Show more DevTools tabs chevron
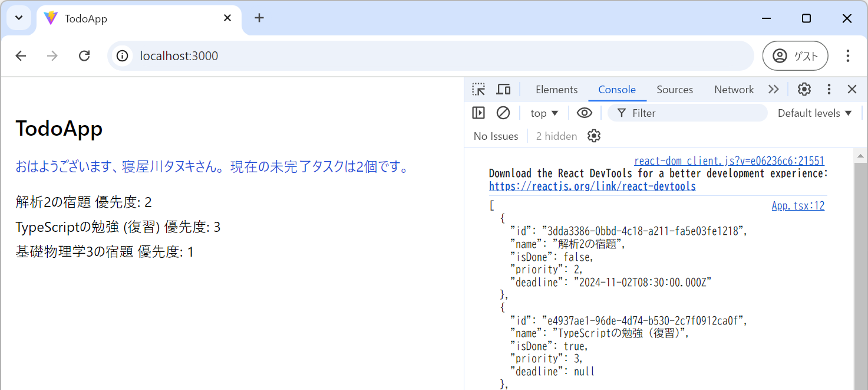 [773, 90]
